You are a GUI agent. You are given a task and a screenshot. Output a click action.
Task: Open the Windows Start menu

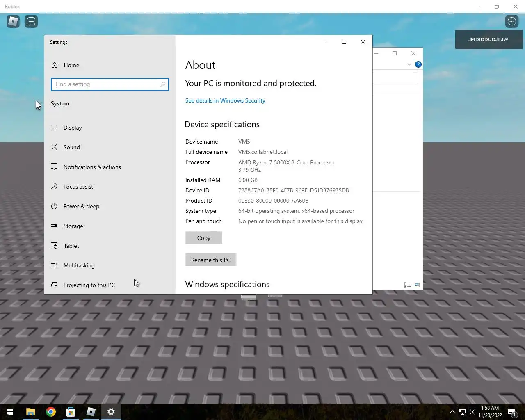tap(10, 412)
